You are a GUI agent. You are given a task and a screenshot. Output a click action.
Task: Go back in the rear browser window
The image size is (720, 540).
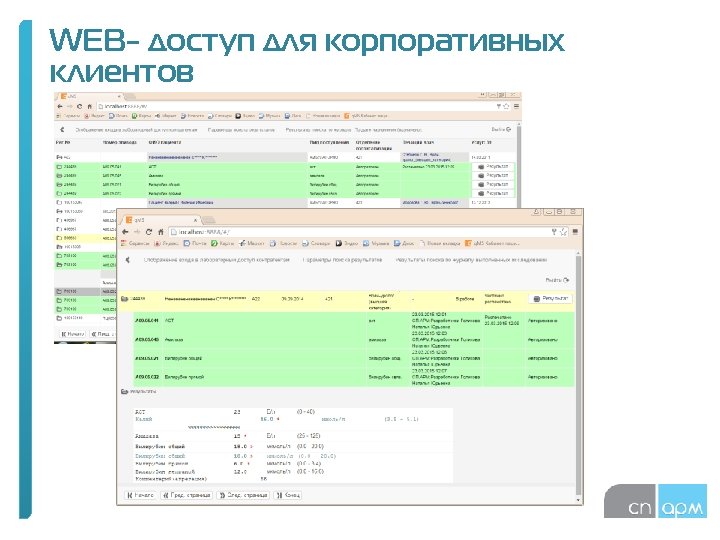pos(60,107)
